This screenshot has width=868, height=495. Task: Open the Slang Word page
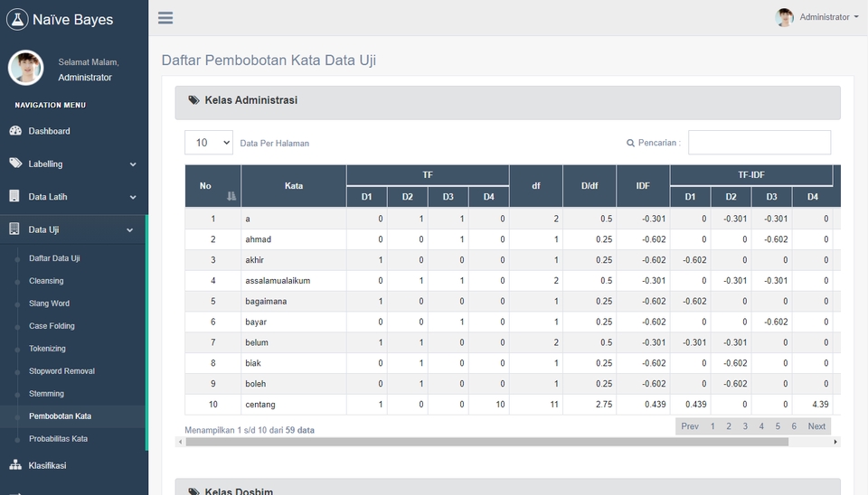pyautogui.click(x=49, y=304)
